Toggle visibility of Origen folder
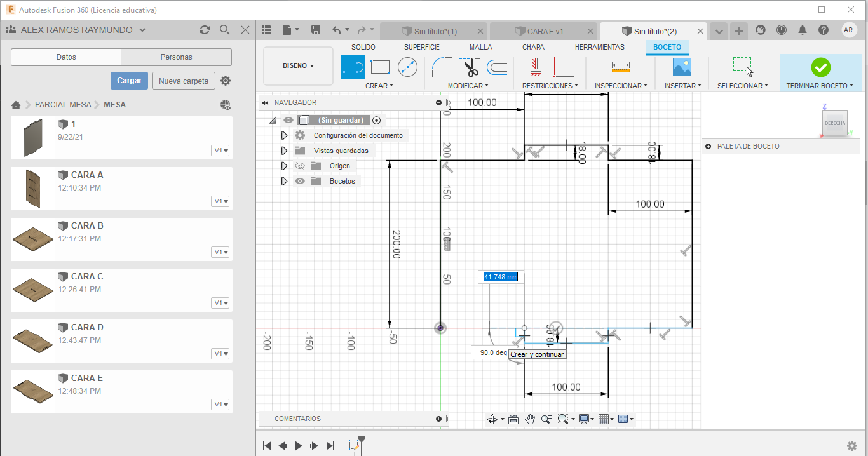Viewport: 868px width, 456px height. click(300, 166)
